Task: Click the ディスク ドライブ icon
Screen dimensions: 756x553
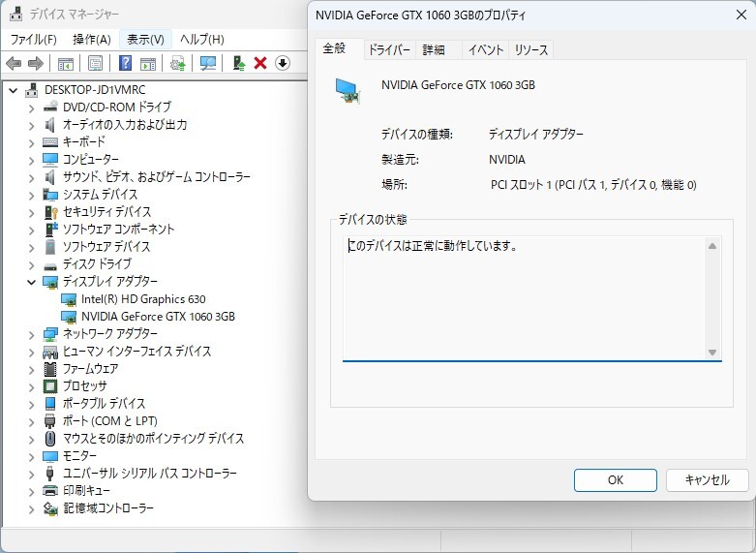Action: pos(50,265)
